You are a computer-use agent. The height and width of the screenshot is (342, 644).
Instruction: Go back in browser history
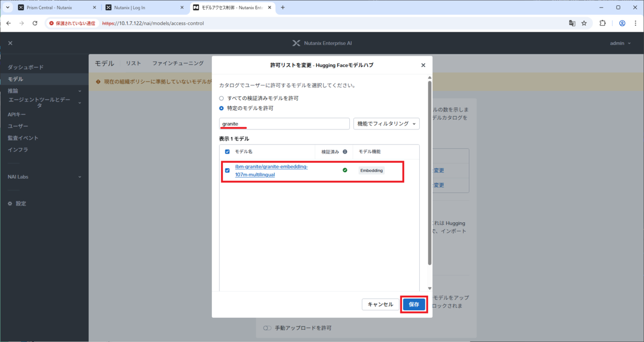(x=9, y=23)
